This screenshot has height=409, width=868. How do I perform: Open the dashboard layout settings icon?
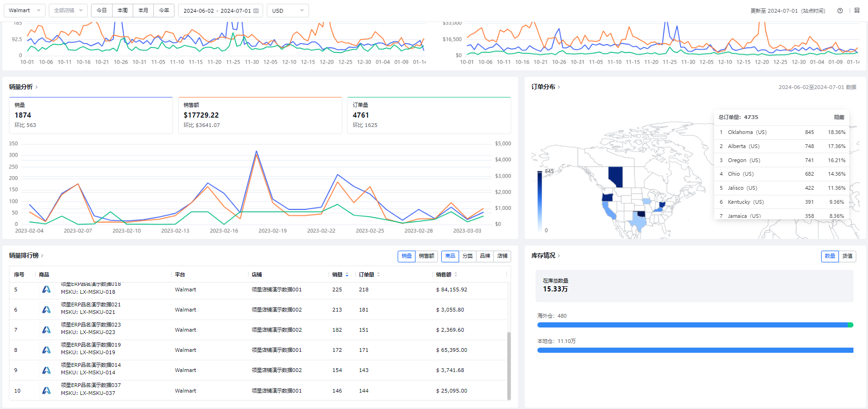(857, 10)
